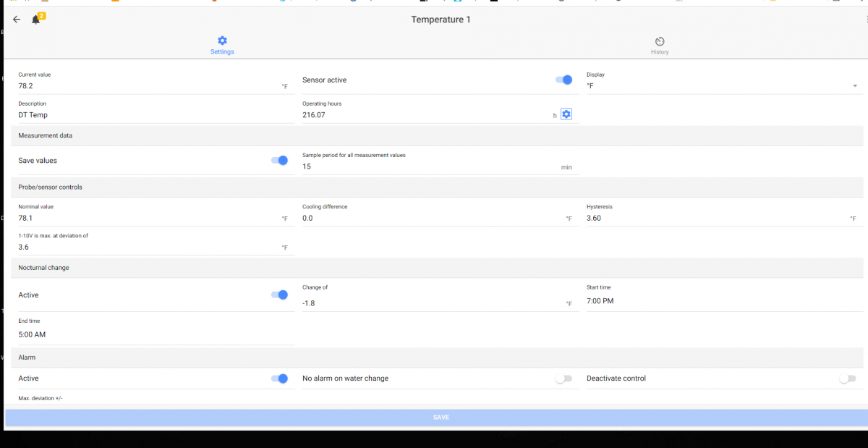The width and height of the screenshot is (868, 448).
Task: Open the notifications bell with badge
Action: (x=37, y=19)
